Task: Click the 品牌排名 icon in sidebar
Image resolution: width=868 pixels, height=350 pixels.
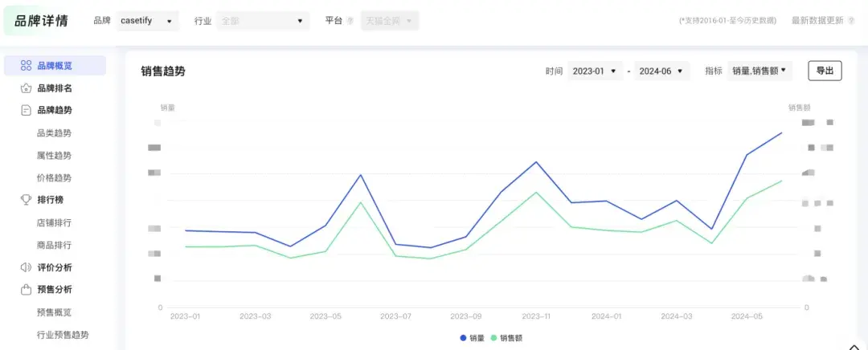Action: point(27,88)
